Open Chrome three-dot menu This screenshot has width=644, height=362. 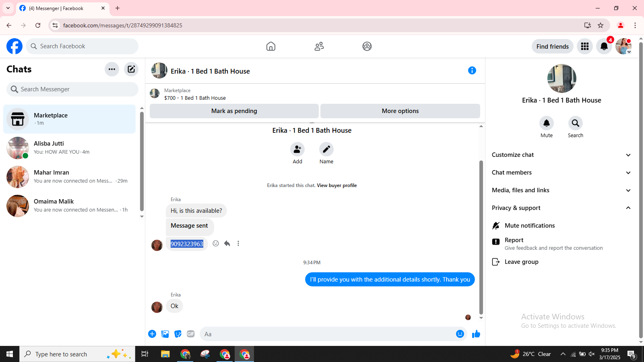635,25
